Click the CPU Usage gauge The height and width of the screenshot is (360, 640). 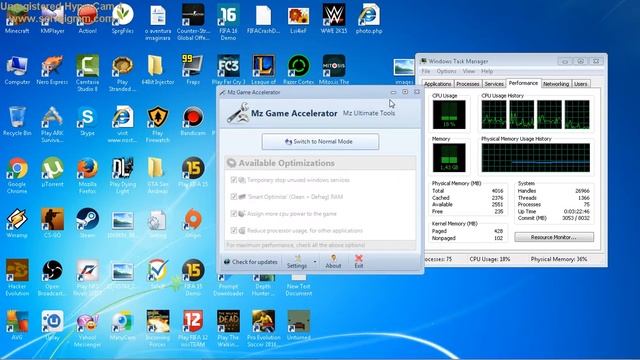click(x=449, y=115)
